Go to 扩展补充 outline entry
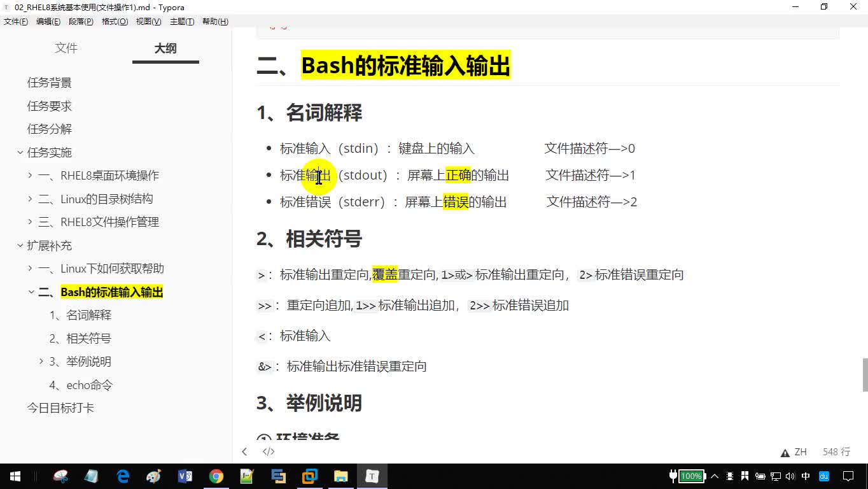 tap(49, 245)
